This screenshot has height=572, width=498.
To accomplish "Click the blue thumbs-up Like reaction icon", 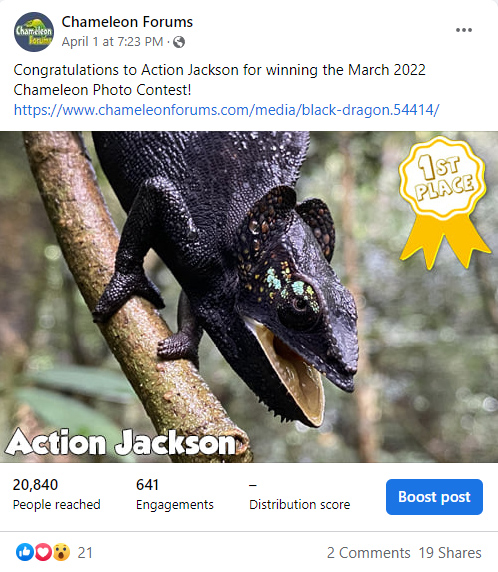I will 25,552.
